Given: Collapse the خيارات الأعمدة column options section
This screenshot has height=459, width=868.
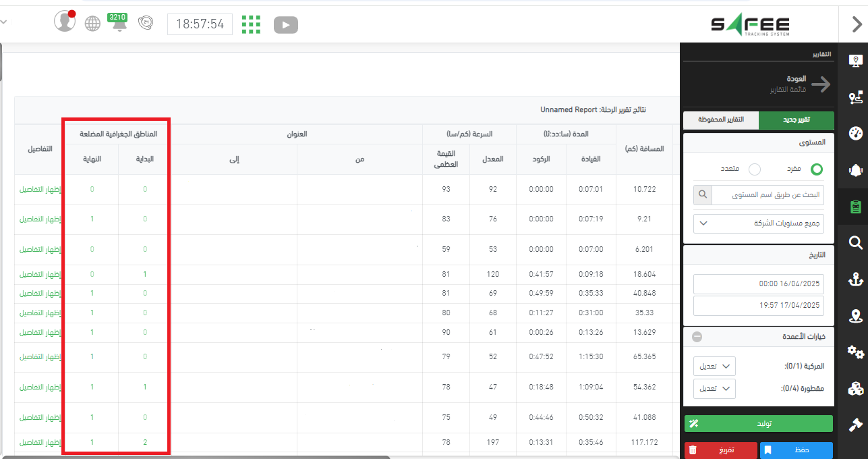Looking at the screenshot, I should coord(697,337).
